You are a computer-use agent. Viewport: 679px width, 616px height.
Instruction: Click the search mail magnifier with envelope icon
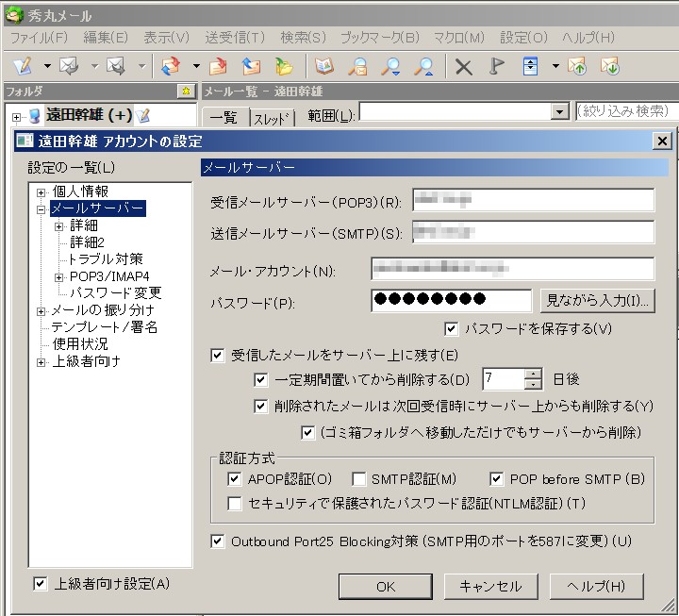point(357,66)
